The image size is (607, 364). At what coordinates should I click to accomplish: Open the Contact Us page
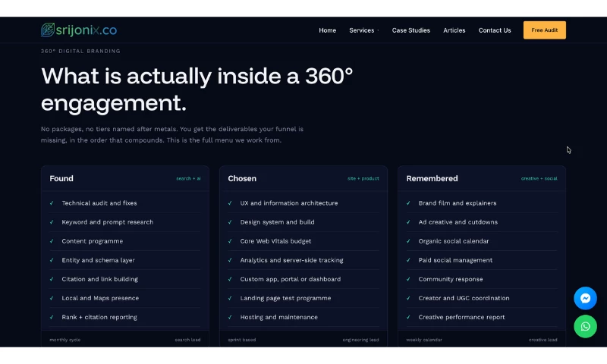pyautogui.click(x=495, y=30)
